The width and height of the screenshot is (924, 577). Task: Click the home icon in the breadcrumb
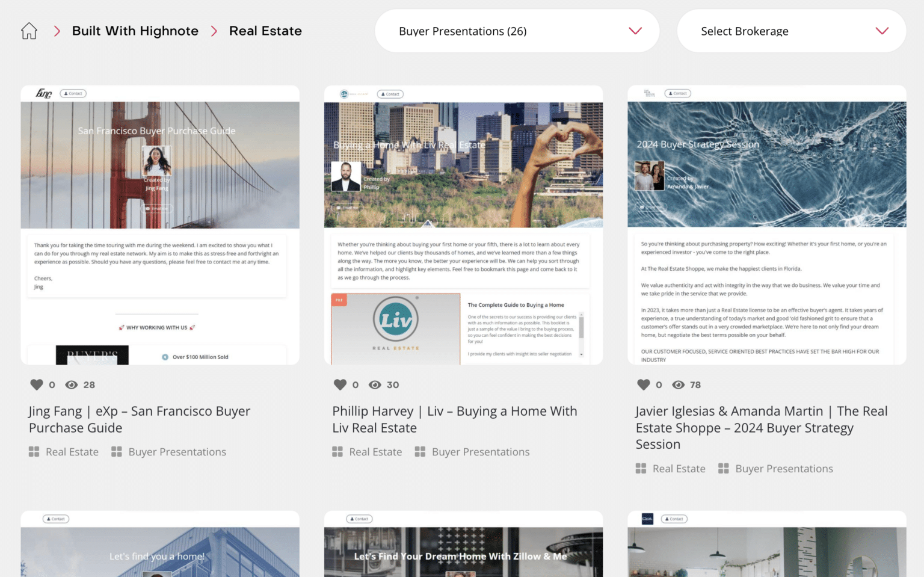point(28,31)
